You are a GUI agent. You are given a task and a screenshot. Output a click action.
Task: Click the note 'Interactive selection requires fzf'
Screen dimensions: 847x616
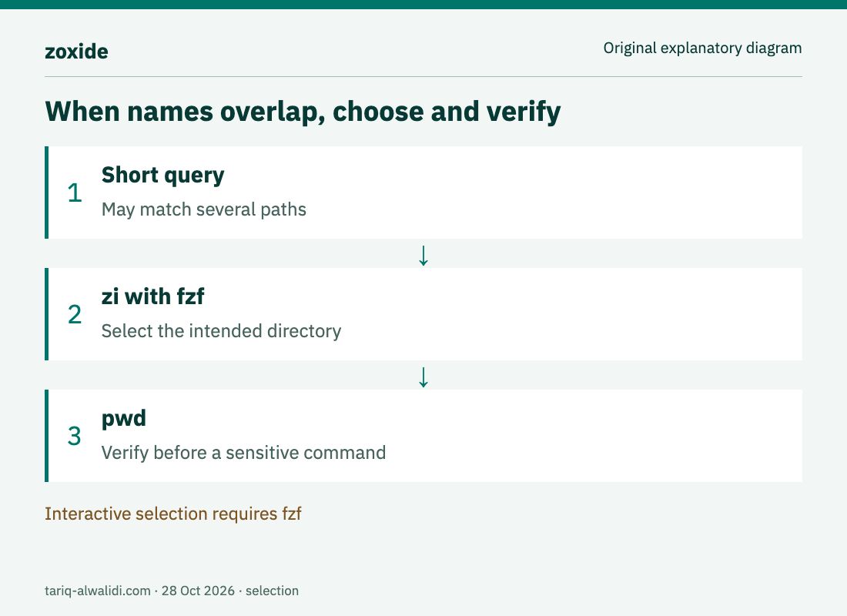(172, 514)
